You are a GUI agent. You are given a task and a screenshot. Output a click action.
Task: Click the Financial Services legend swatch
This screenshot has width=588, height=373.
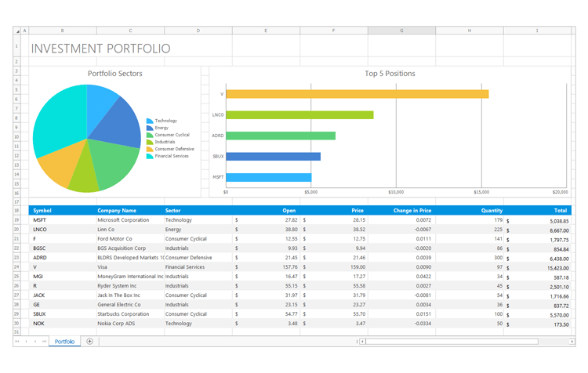pyautogui.click(x=150, y=156)
